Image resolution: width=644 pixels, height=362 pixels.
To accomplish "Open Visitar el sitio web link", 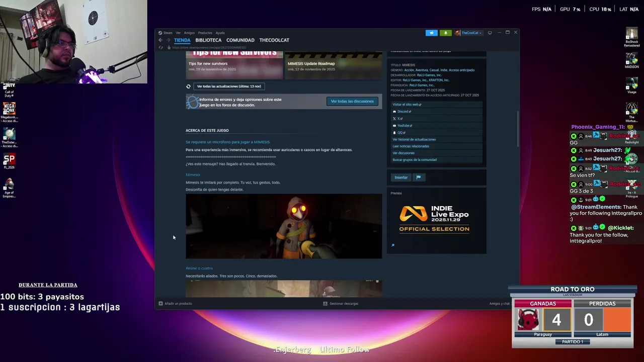I will pyautogui.click(x=407, y=105).
